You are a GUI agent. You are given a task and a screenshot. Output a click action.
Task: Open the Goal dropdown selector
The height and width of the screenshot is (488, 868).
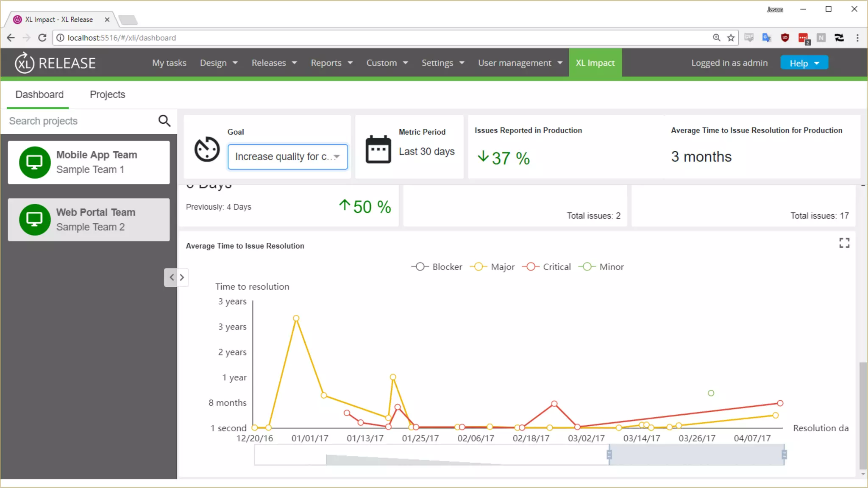tap(287, 157)
